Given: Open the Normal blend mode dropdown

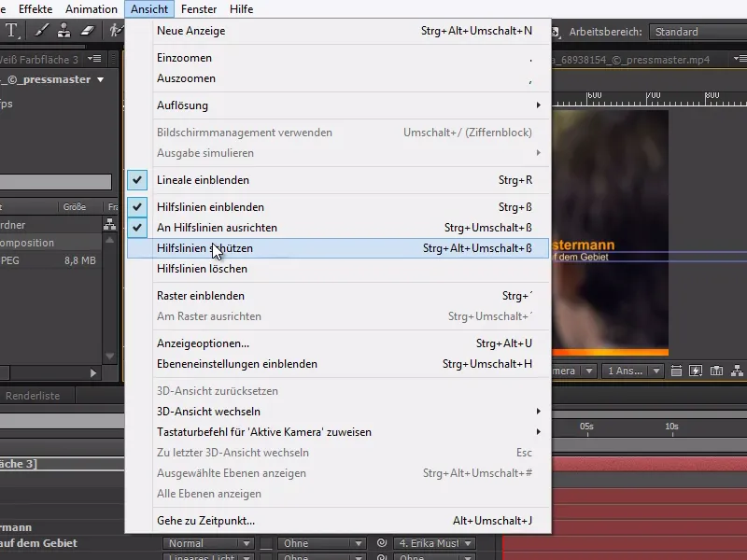Looking at the screenshot, I should (207, 542).
